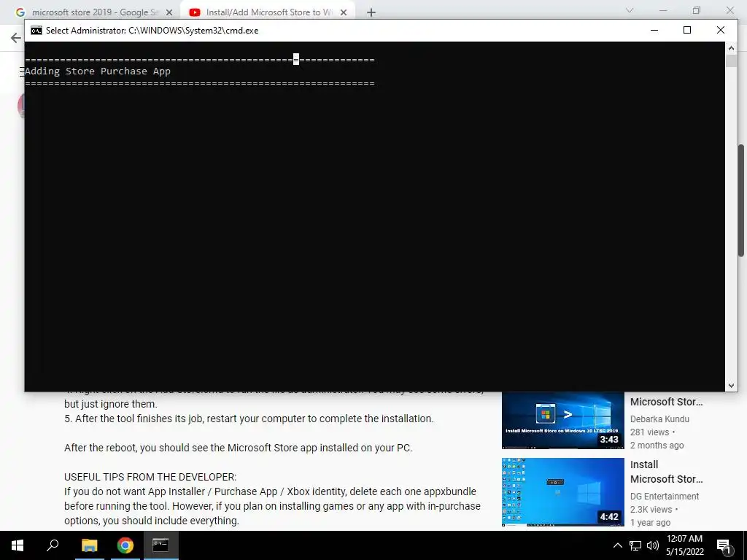Maximize the cmd.exe window
This screenshot has width=747, height=560.
coord(687,30)
